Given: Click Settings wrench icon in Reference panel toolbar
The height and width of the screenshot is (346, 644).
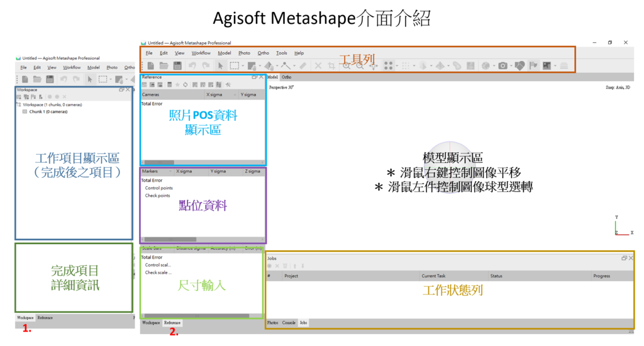Looking at the screenshot, I should [228, 85].
